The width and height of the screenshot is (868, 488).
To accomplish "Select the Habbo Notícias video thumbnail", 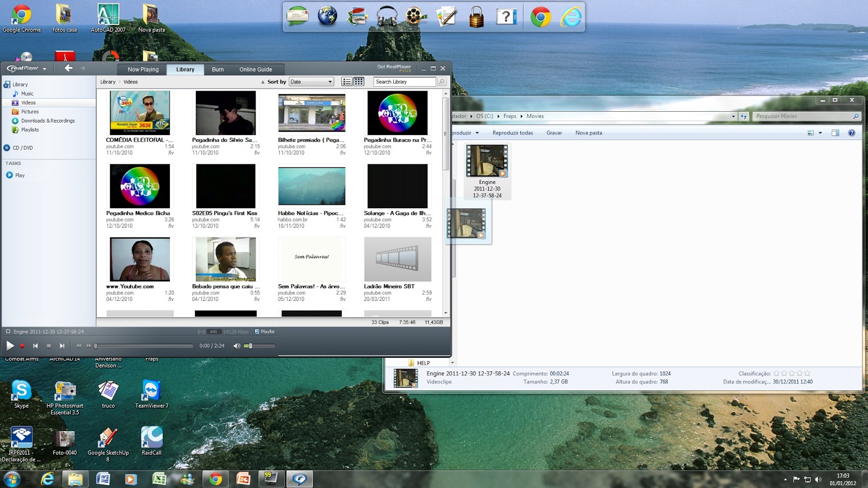I will coord(312,186).
